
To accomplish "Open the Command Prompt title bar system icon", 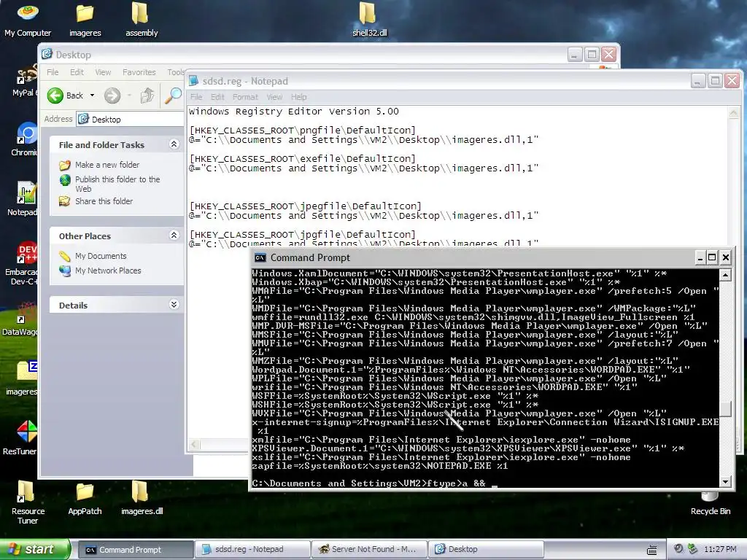I will (260, 257).
